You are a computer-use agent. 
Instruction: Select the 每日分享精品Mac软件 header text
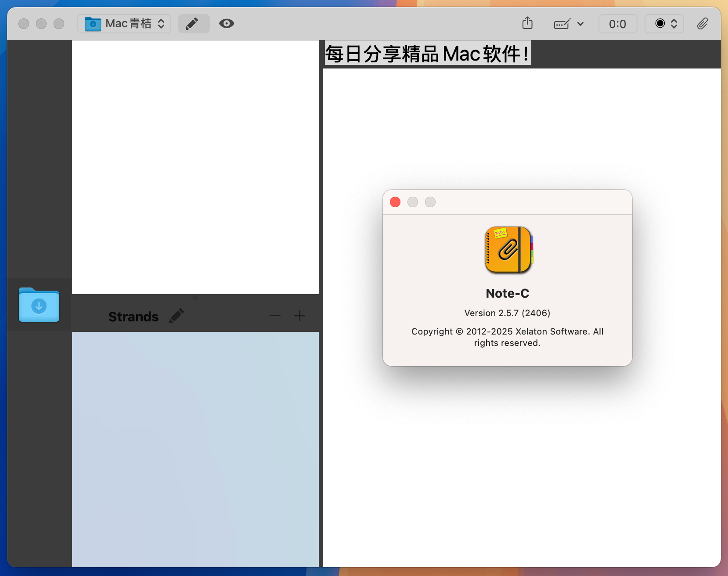coord(427,53)
